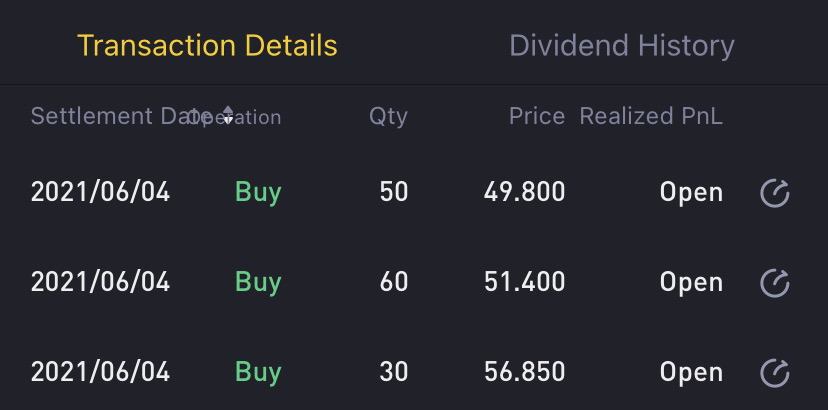Image resolution: width=828 pixels, height=410 pixels.
Task: Select the Buy label for 50 shares
Action: [258, 192]
